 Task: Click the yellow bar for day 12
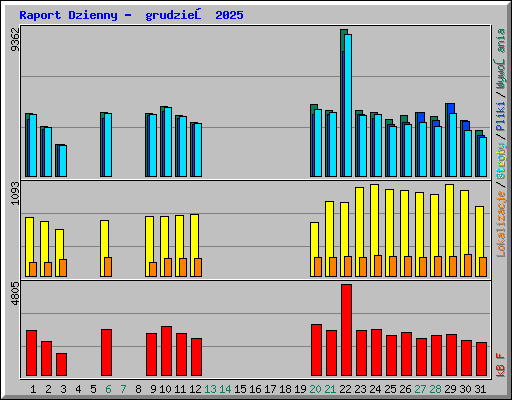click(194, 245)
